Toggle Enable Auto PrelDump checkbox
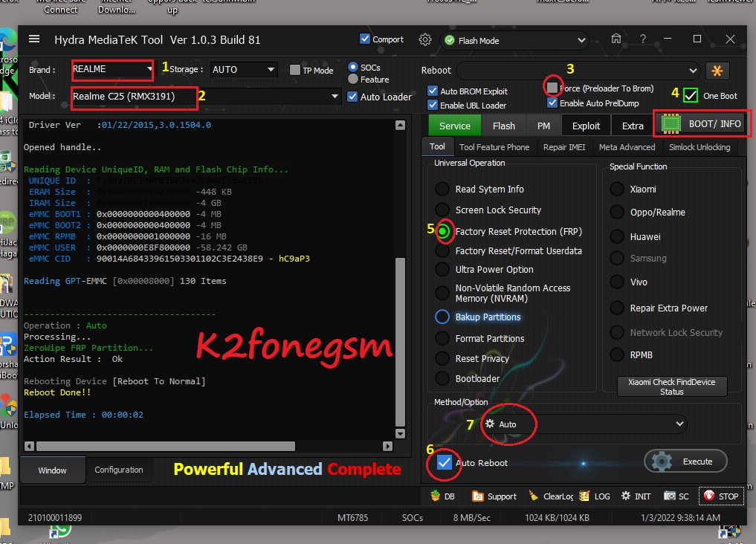The width and height of the screenshot is (756, 544). tap(552, 103)
